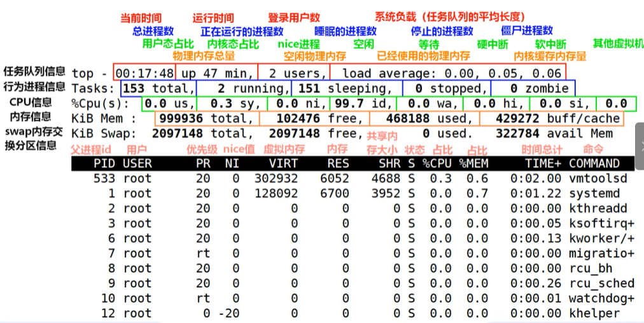Click the 'KiB Swap:' line label

pos(104,134)
